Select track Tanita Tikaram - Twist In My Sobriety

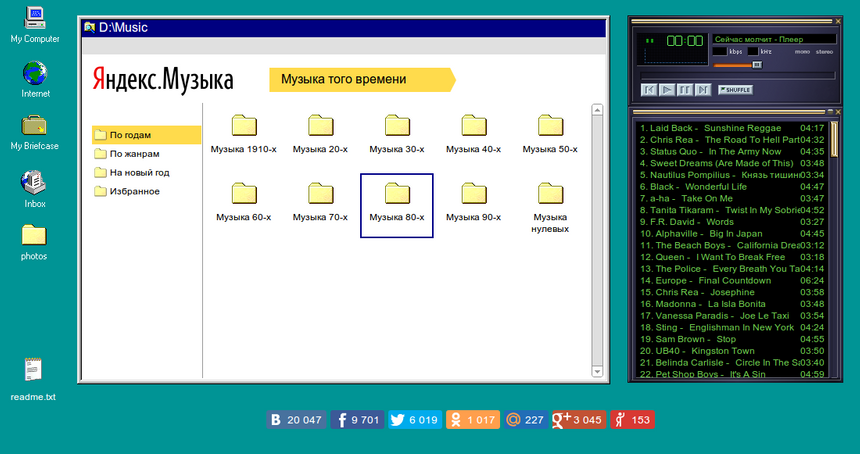732,210
